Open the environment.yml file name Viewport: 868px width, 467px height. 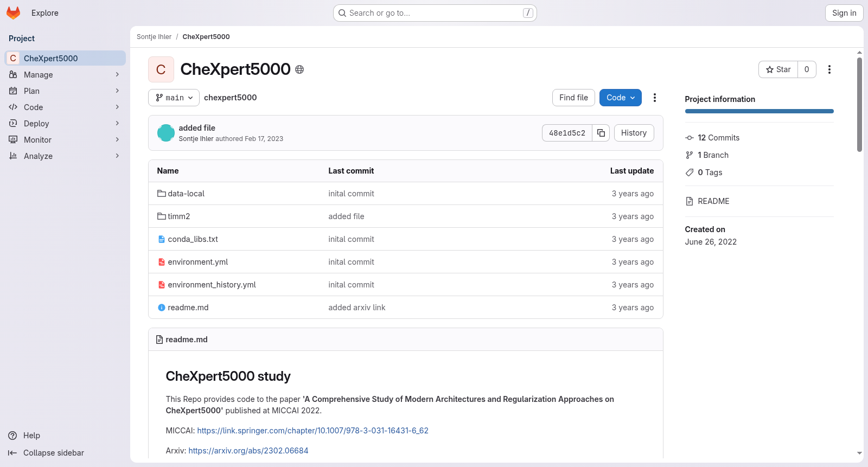(198, 262)
